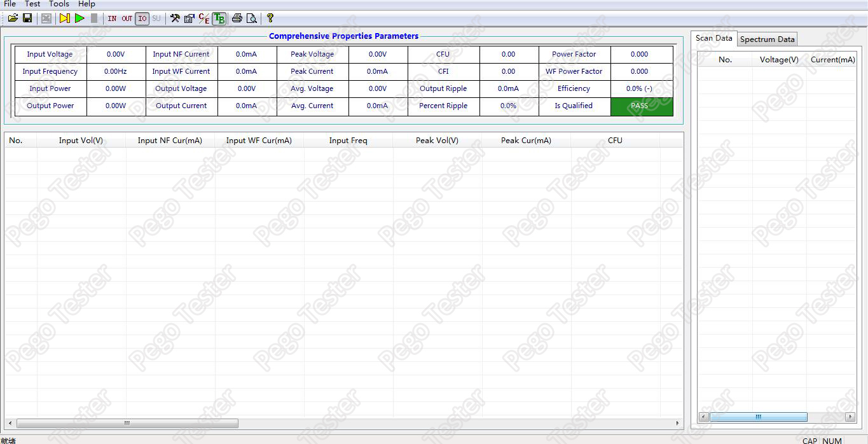This screenshot has height=444, width=868.
Task: Toggle the IO mode toolbar button
Action: [142, 18]
